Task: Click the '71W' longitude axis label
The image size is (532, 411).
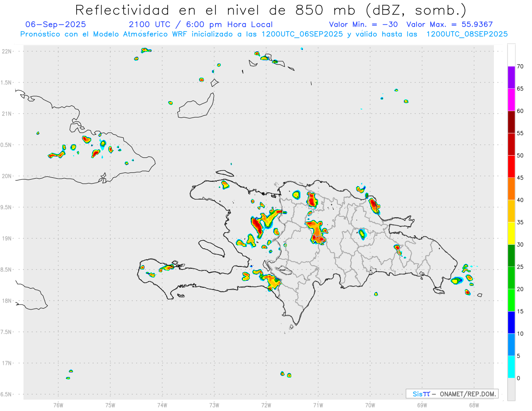Action: click(x=318, y=405)
